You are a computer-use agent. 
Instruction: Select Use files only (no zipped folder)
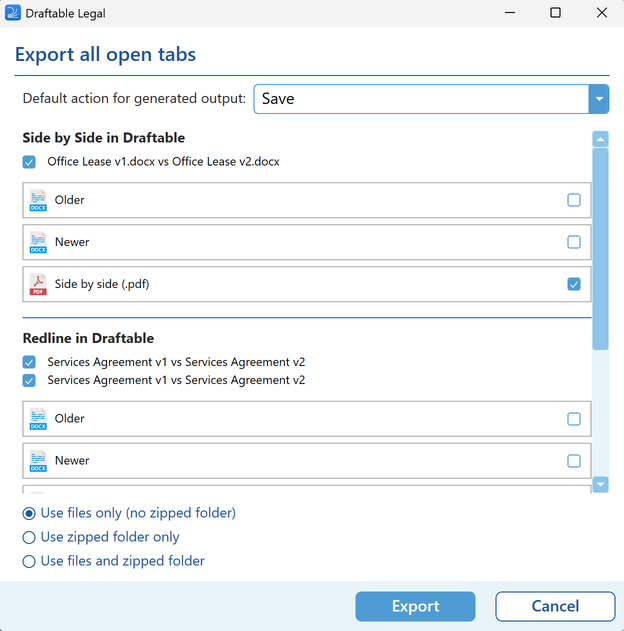[29, 513]
